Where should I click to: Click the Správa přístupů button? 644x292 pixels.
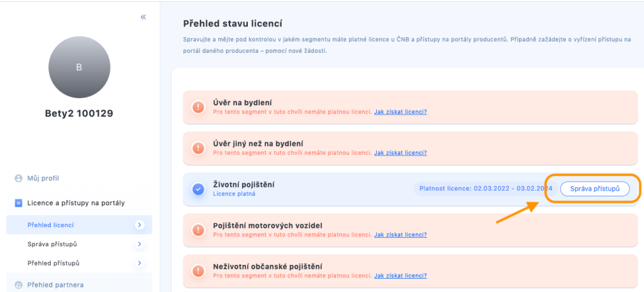click(595, 188)
